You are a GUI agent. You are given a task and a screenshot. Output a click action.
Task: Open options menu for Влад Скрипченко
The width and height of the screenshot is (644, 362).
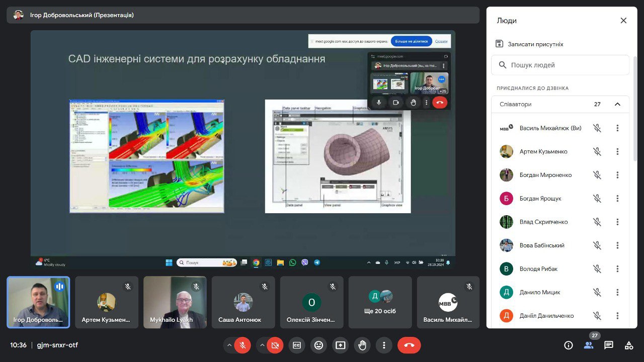tap(617, 222)
